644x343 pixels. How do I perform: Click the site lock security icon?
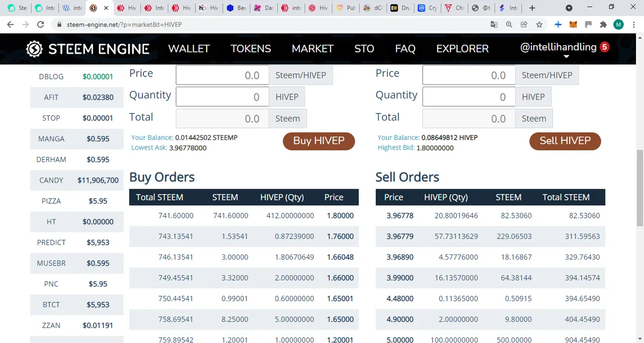[59, 24]
